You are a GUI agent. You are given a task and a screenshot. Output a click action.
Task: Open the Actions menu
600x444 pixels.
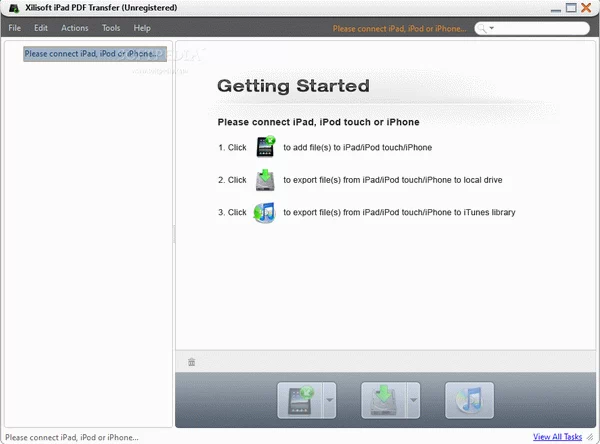point(75,28)
